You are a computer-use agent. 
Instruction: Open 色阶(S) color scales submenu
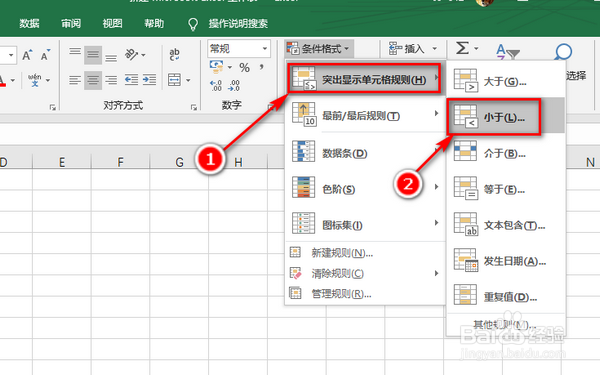coord(365,188)
